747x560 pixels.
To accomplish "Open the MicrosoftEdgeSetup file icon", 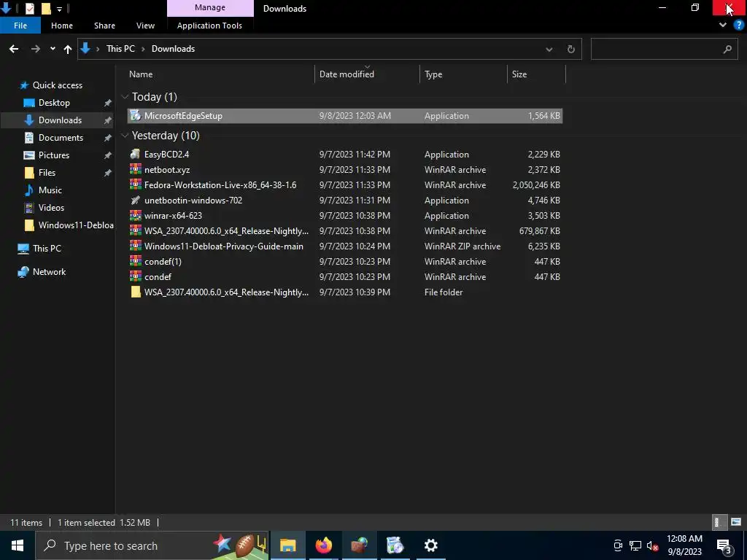I will coord(135,115).
